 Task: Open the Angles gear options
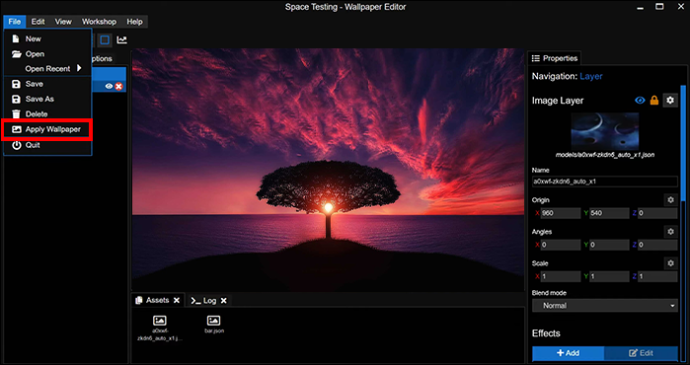point(671,232)
